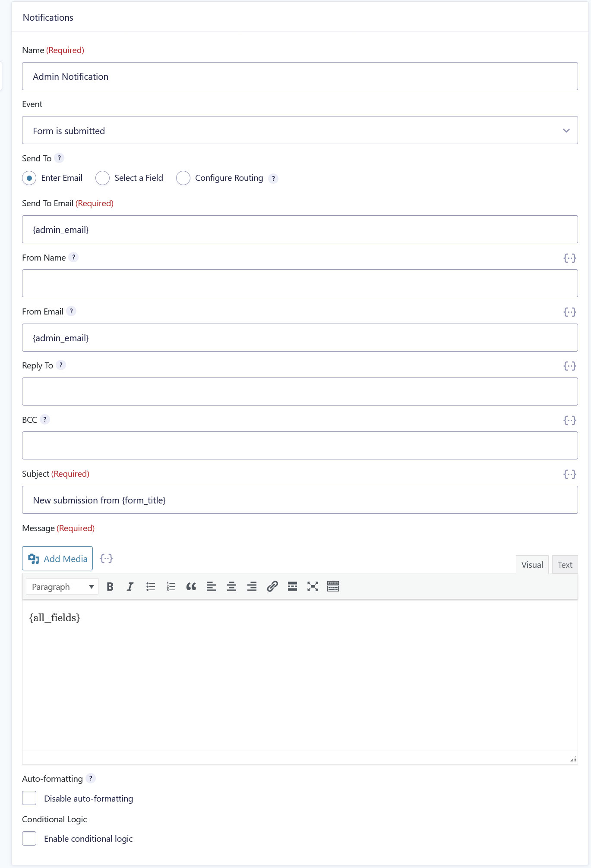Open merge tags for Subject field

click(x=569, y=475)
